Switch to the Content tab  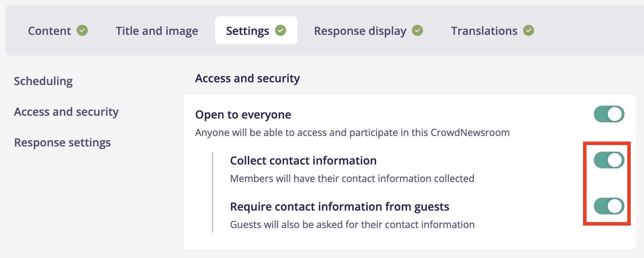pos(49,31)
